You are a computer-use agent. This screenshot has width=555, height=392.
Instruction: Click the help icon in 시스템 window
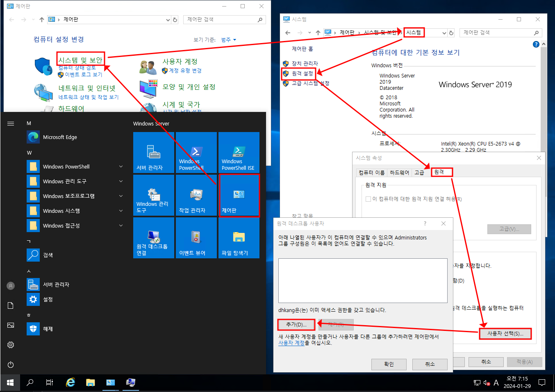(536, 44)
